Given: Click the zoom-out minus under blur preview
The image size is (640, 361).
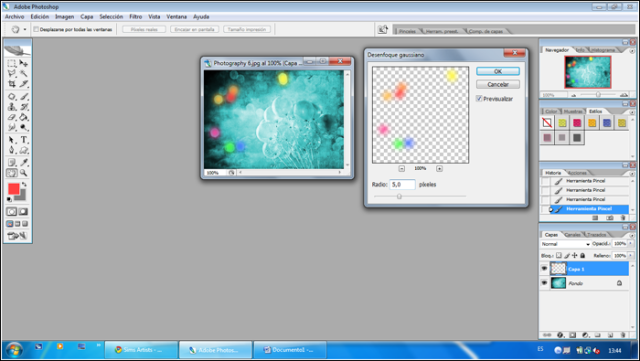Looking at the screenshot, I should tap(402, 169).
